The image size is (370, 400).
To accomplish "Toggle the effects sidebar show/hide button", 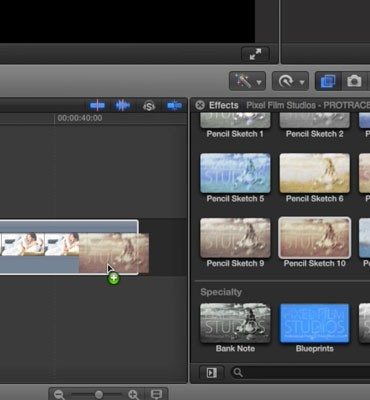I will point(212,373).
